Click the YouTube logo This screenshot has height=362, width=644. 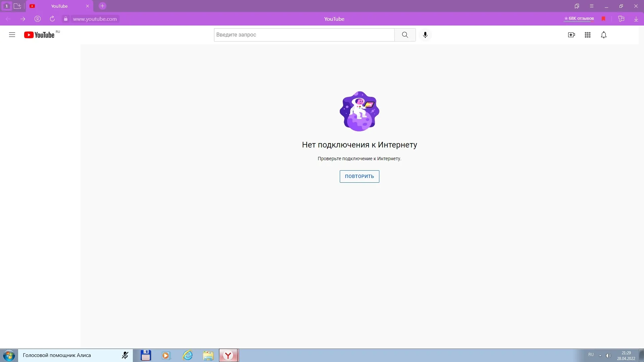point(39,35)
